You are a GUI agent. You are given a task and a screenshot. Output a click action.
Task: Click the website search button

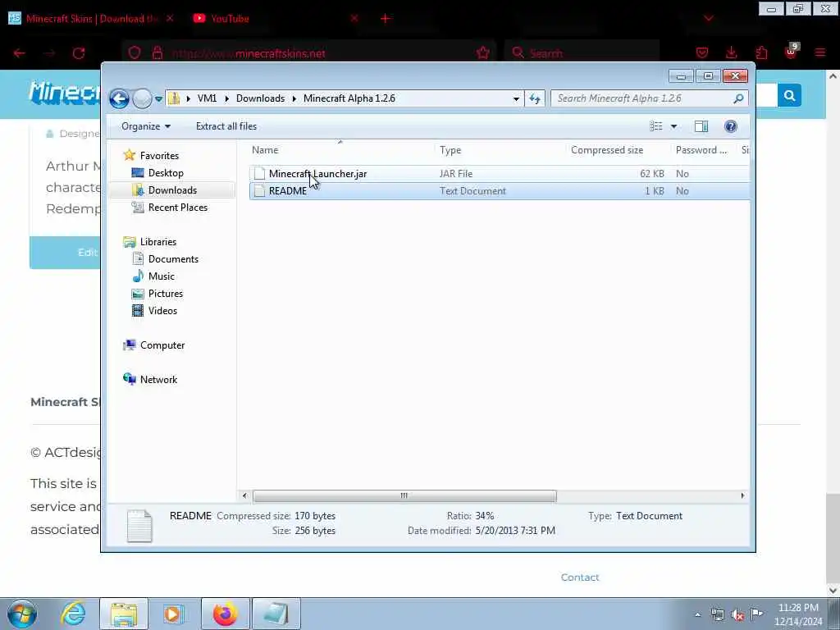(x=789, y=95)
